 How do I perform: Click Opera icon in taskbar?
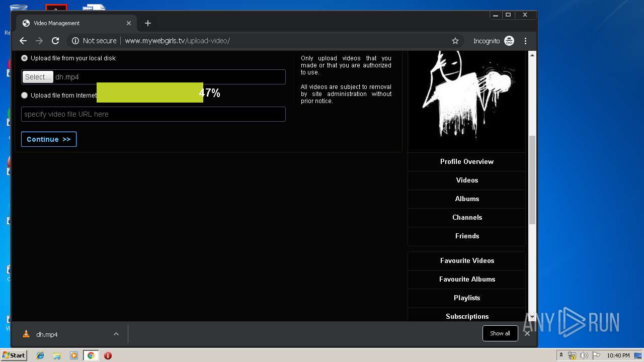[x=108, y=355]
